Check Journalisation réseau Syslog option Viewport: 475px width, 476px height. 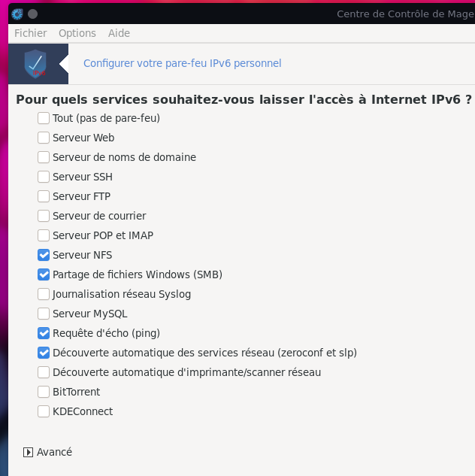[x=44, y=294]
